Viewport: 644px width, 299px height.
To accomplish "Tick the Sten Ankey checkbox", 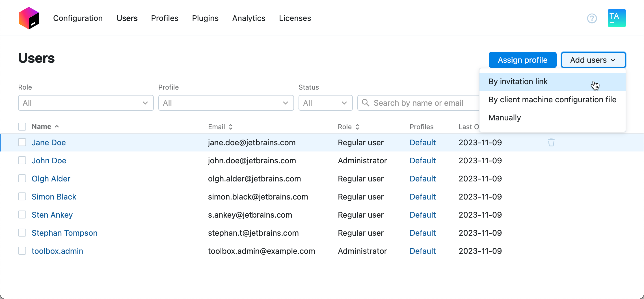I will tap(22, 214).
